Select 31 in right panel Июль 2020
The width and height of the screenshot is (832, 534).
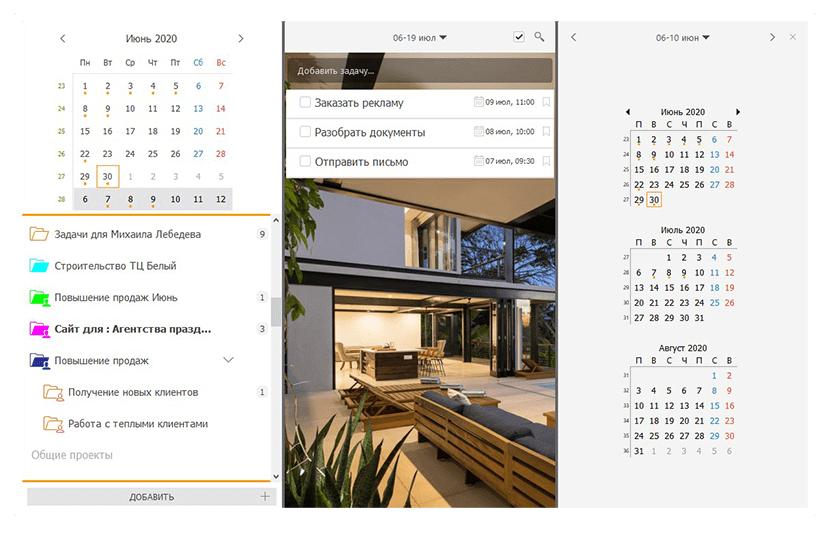699,318
